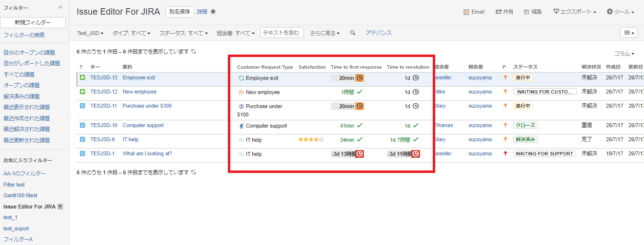Open the タイプ: すべて filter dropdown
This screenshot has width=644, height=245.
(x=131, y=33)
